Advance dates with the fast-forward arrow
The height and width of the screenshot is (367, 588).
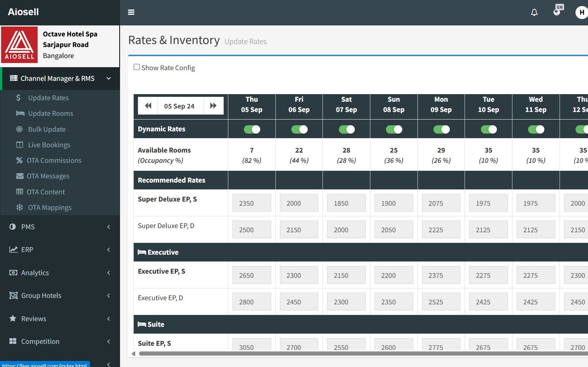pyautogui.click(x=213, y=106)
